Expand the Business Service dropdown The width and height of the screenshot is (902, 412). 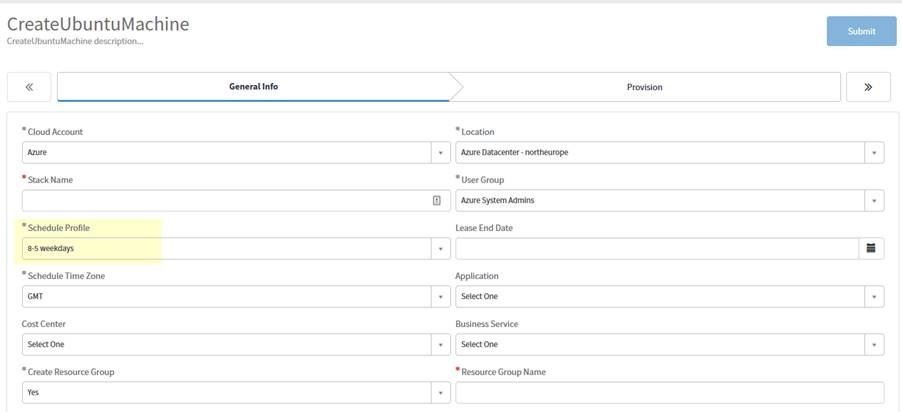(874, 344)
